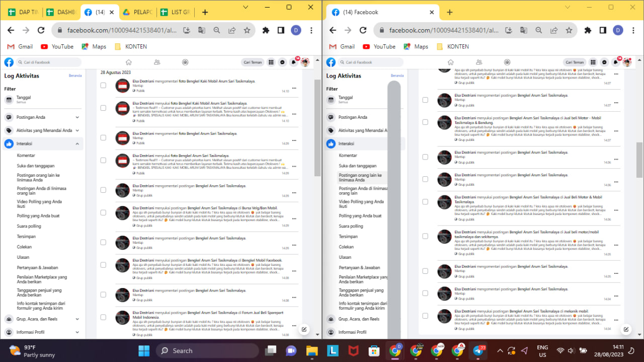Open notifications bell in left window
This screenshot has height=362, width=644.
294,62
